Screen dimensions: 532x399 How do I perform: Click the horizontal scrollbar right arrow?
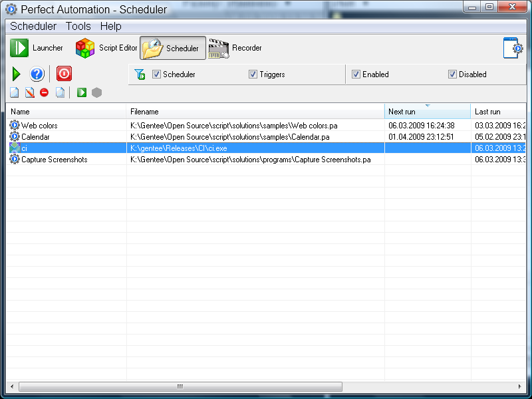click(x=519, y=386)
